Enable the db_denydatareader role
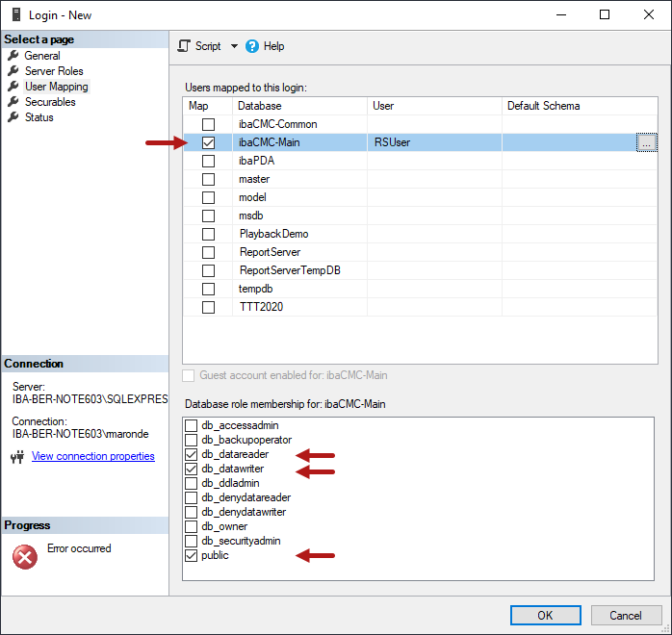 tap(192, 498)
